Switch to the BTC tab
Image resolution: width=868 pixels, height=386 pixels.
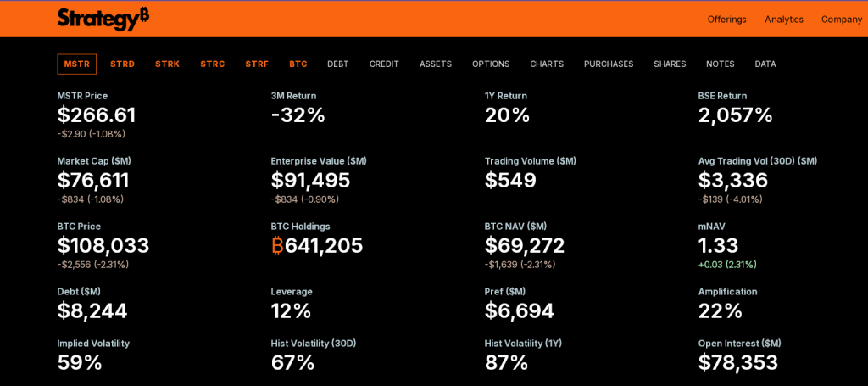[x=298, y=64]
